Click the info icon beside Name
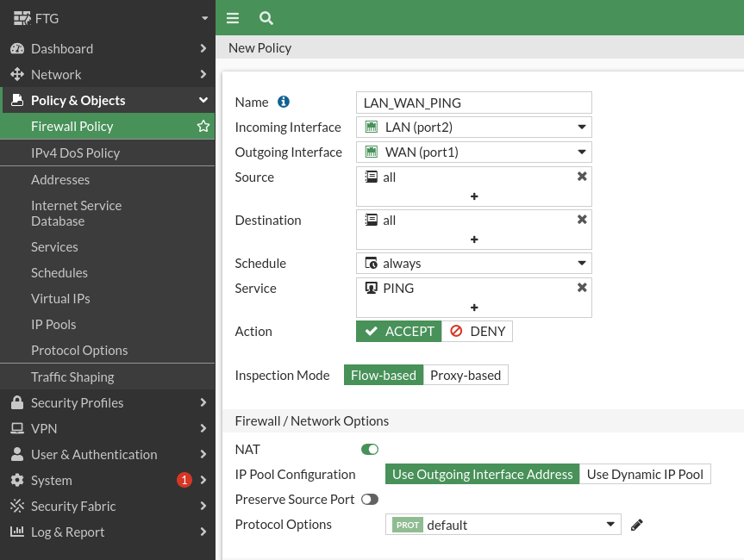The image size is (744, 560). tap(284, 102)
